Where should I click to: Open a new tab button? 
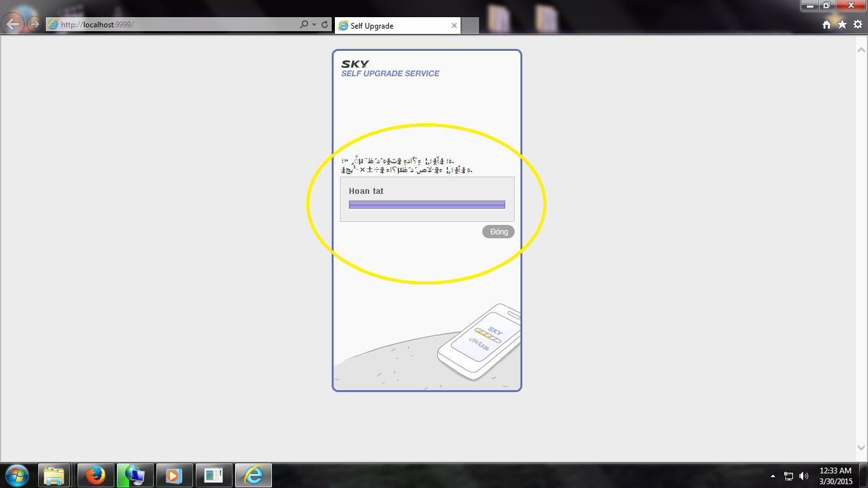pyautogui.click(x=470, y=26)
